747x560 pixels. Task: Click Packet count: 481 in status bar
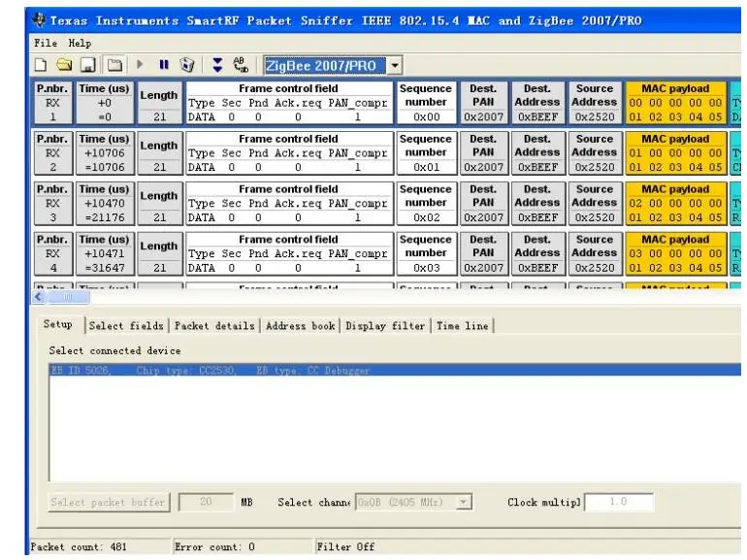[x=79, y=546]
